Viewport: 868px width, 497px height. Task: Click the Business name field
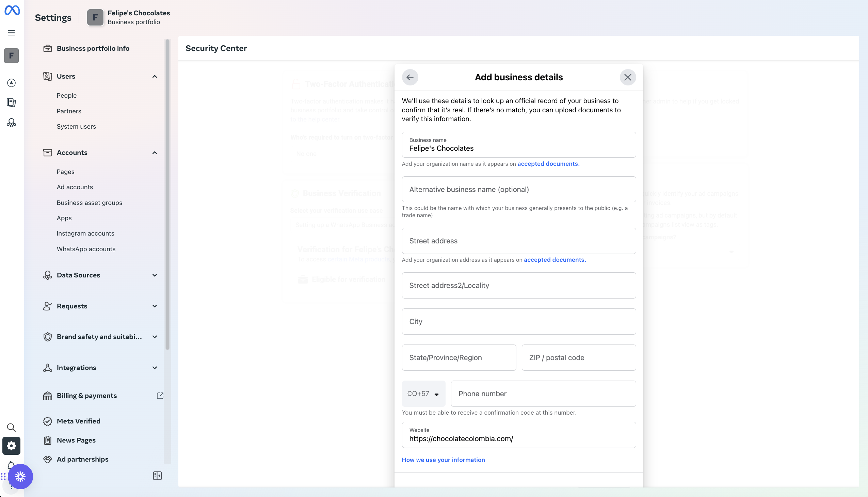coord(518,145)
